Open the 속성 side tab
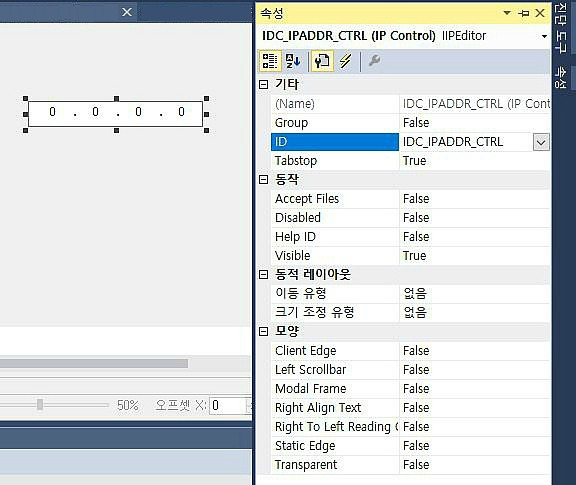This screenshot has width=576, height=485. [x=560, y=77]
